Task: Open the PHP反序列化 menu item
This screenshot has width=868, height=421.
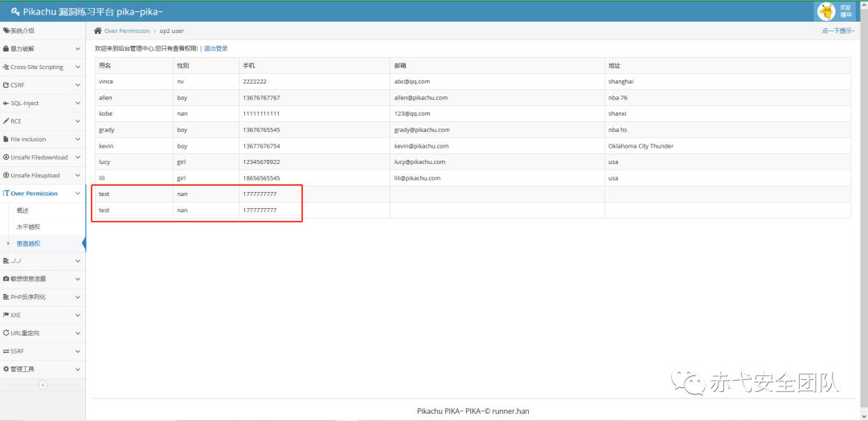Action: pos(43,297)
